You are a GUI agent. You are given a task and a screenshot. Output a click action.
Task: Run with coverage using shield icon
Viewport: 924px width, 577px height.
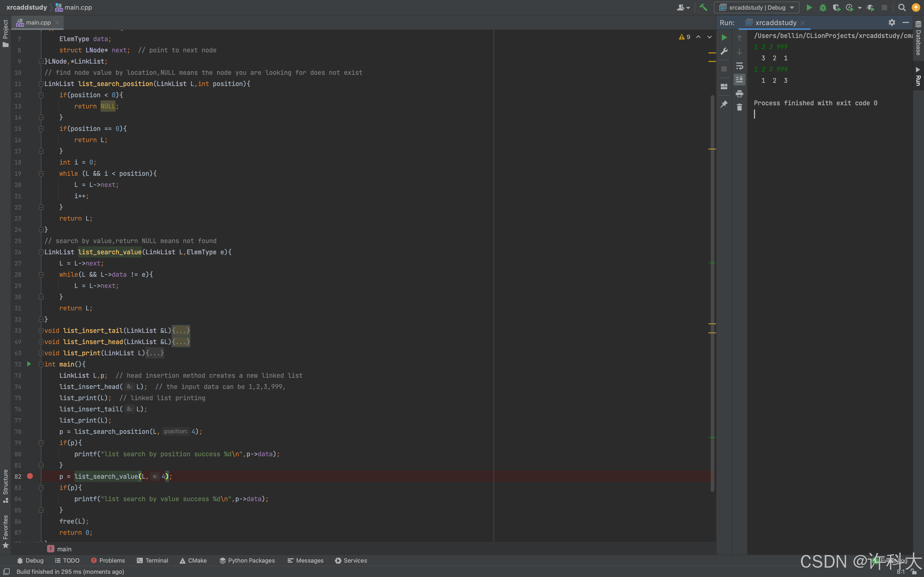(836, 7)
